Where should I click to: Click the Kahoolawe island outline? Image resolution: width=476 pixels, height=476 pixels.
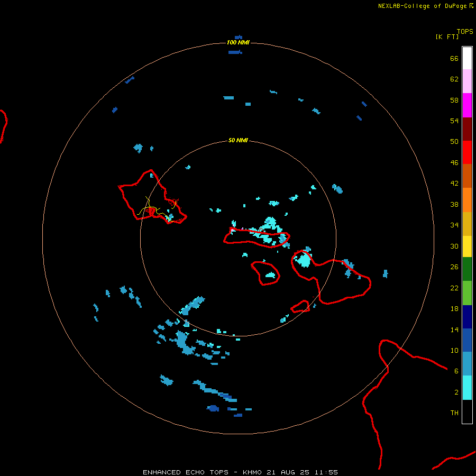coord(300,306)
